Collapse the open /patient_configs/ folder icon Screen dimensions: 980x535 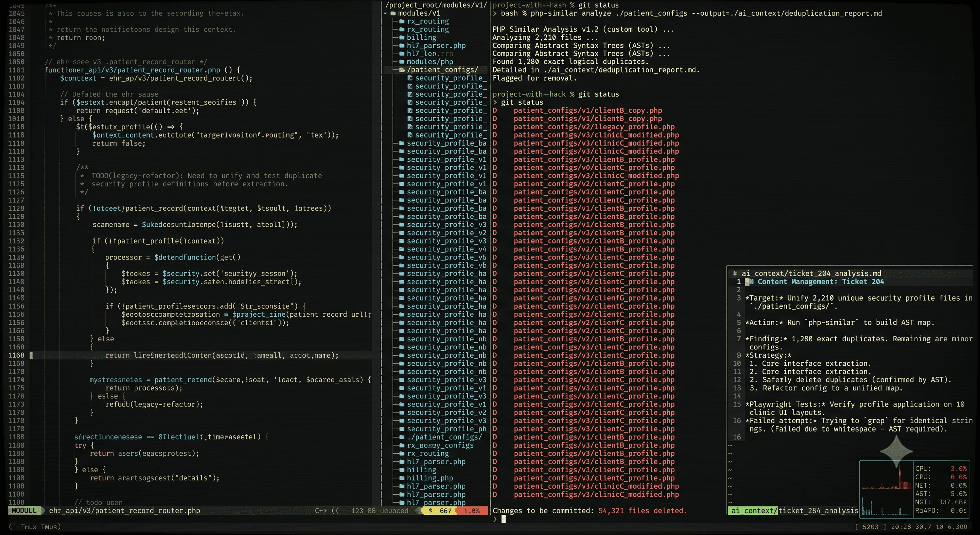coord(402,70)
